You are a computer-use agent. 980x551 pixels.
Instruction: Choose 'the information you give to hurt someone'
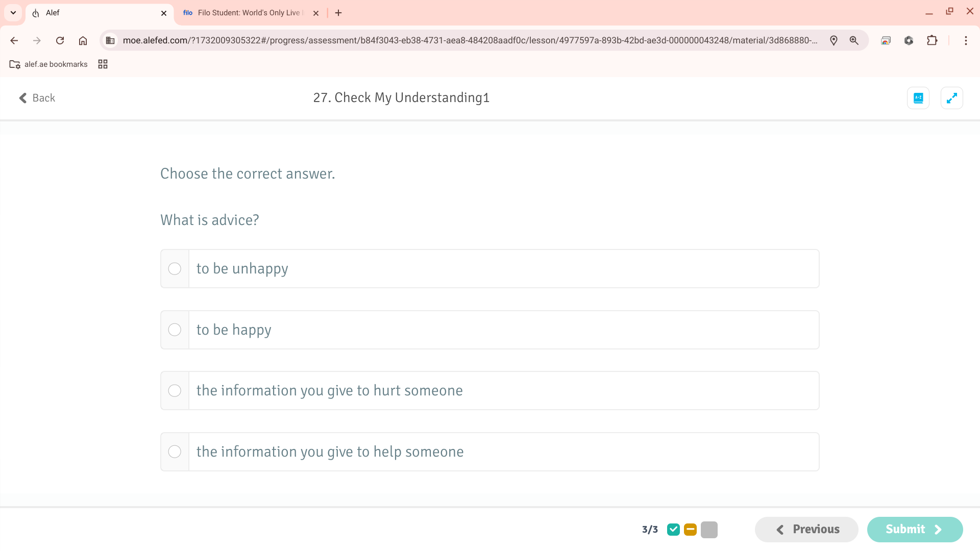point(175,391)
